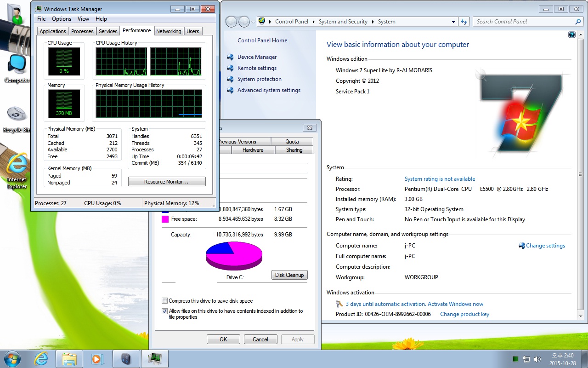This screenshot has width=588, height=368.
Task: Click the Control Panel Back arrow button
Action: click(x=231, y=21)
